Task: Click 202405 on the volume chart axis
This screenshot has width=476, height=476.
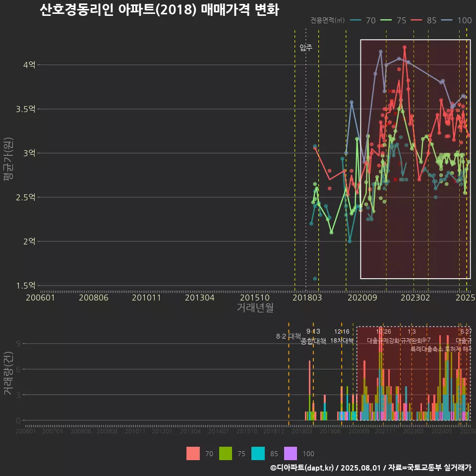Action: click(442, 431)
